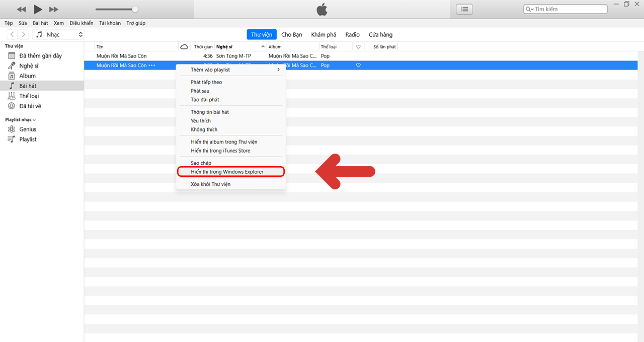Click the Pop genre cell in first row

click(x=326, y=56)
